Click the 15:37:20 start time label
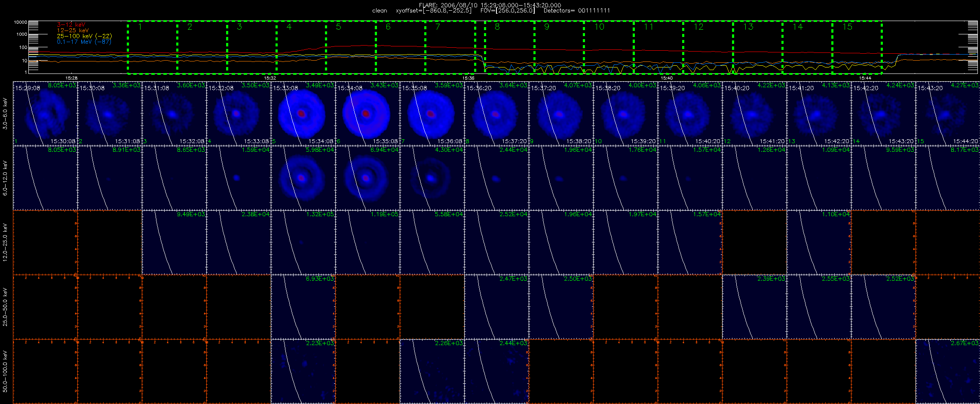Image resolution: width=980 pixels, height=404 pixels. pos(544,88)
